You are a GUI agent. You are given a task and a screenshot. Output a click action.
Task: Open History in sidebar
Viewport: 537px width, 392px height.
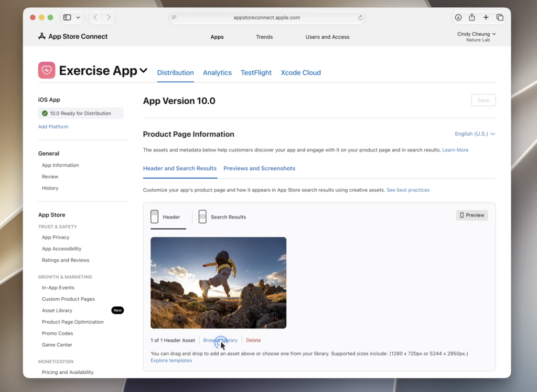coord(50,188)
